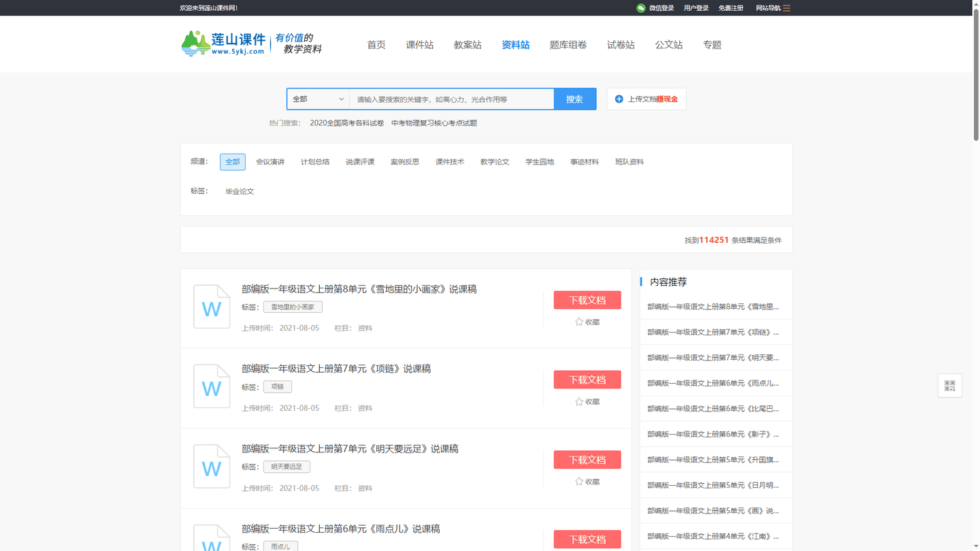The width and height of the screenshot is (980, 551).
Task: Click the 搜索 search button
Action: coord(575,99)
